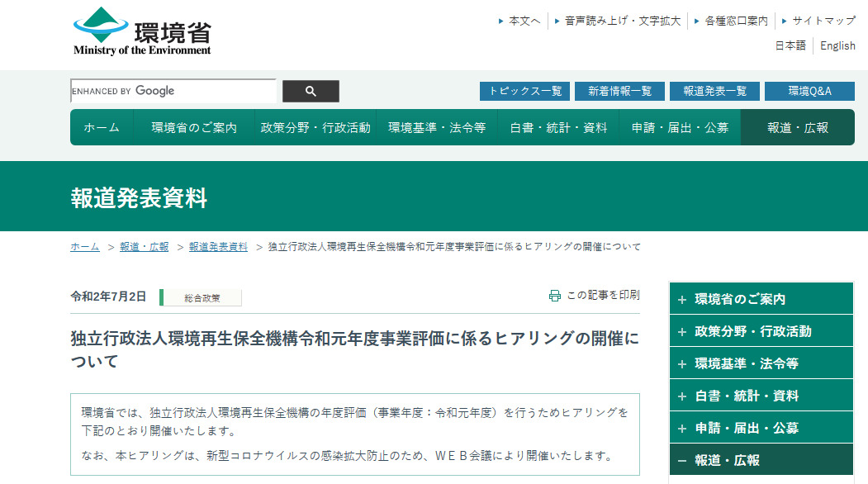The width and height of the screenshot is (868, 484).
Task: Click トピックス一覧 button
Action: tap(524, 92)
